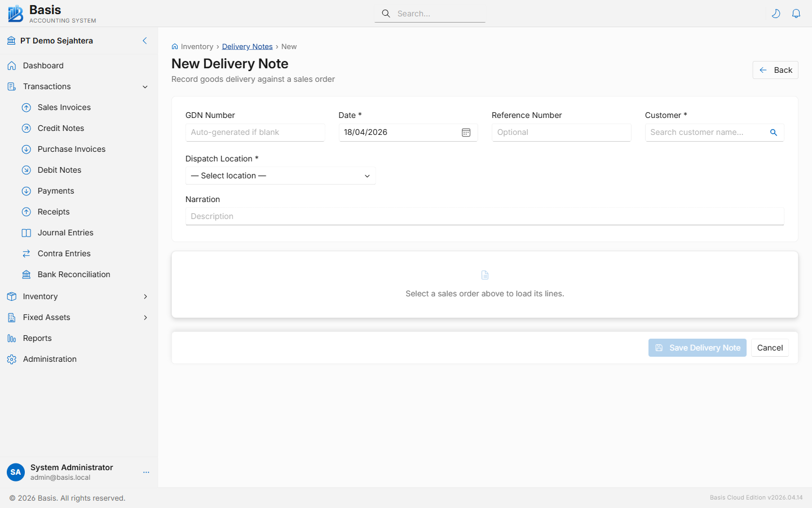This screenshot has height=508, width=812.
Task: Focus the Narration description field
Action: pyautogui.click(x=484, y=216)
